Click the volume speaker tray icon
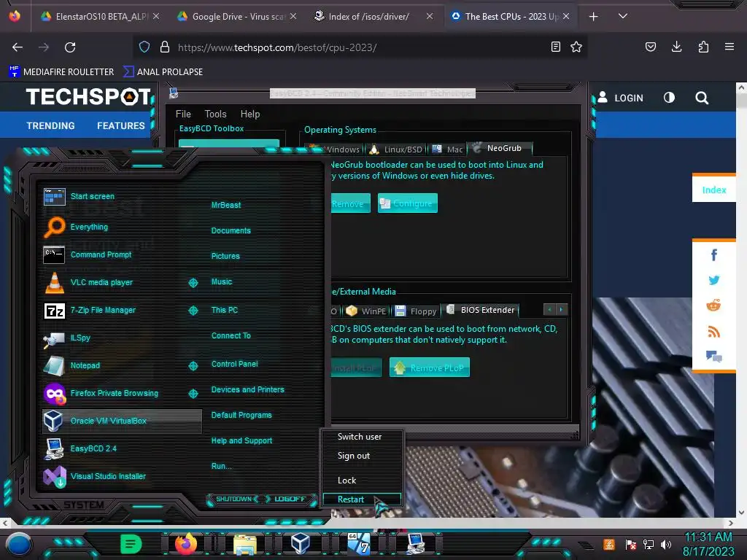 pos(666,544)
